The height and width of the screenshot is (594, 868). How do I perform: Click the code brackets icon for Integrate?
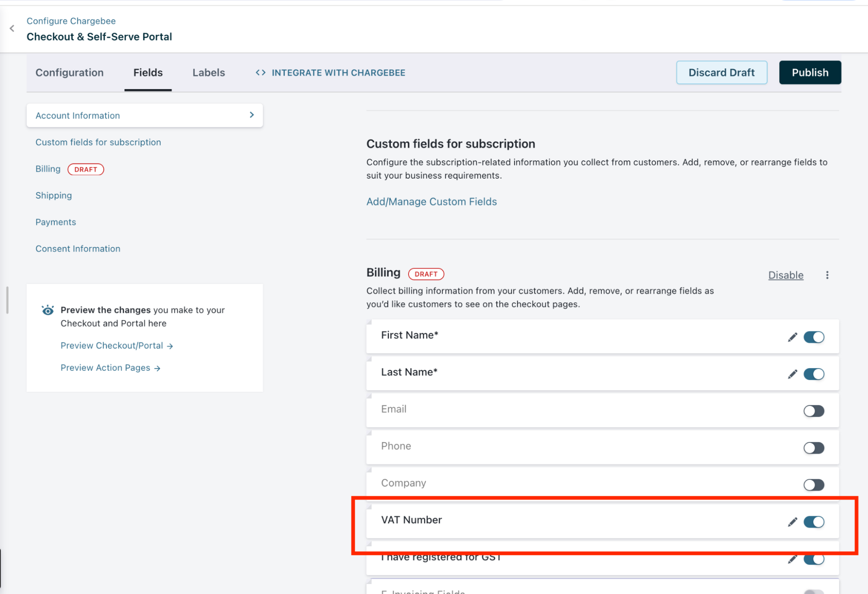[x=261, y=73]
